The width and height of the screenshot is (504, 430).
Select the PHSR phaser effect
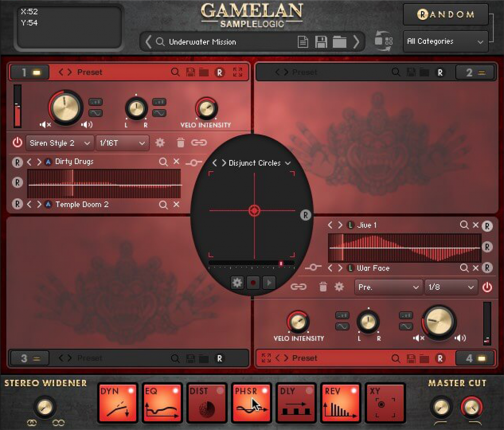(x=252, y=403)
